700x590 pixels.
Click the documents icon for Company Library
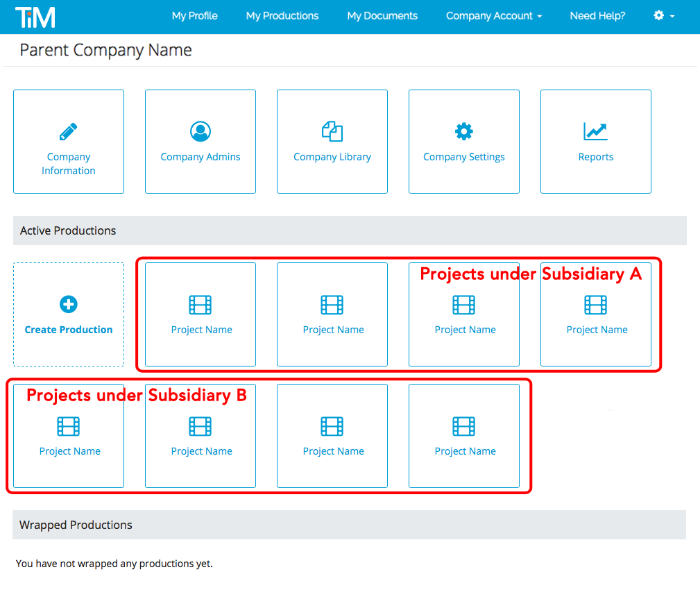332,131
